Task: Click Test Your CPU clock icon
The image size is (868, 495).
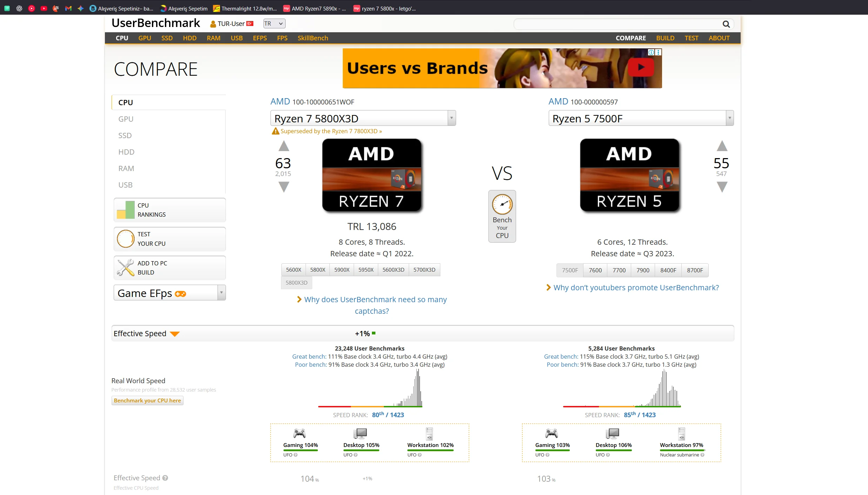Action: click(126, 239)
